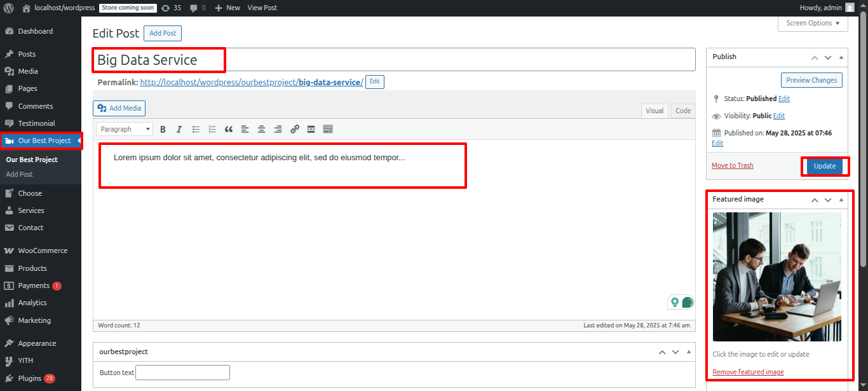This screenshot has height=391, width=868.
Task: Click the Move to Trash link
Action: (732, 165)
